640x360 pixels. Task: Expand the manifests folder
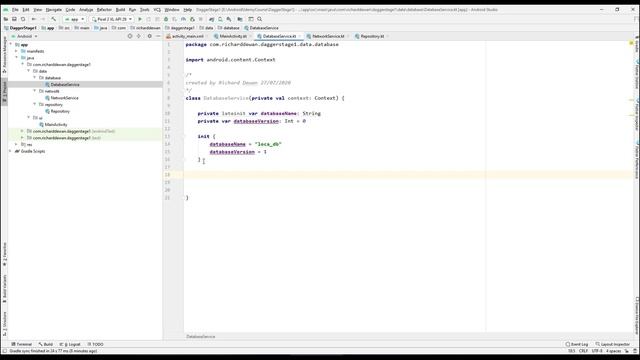(17, 51)
